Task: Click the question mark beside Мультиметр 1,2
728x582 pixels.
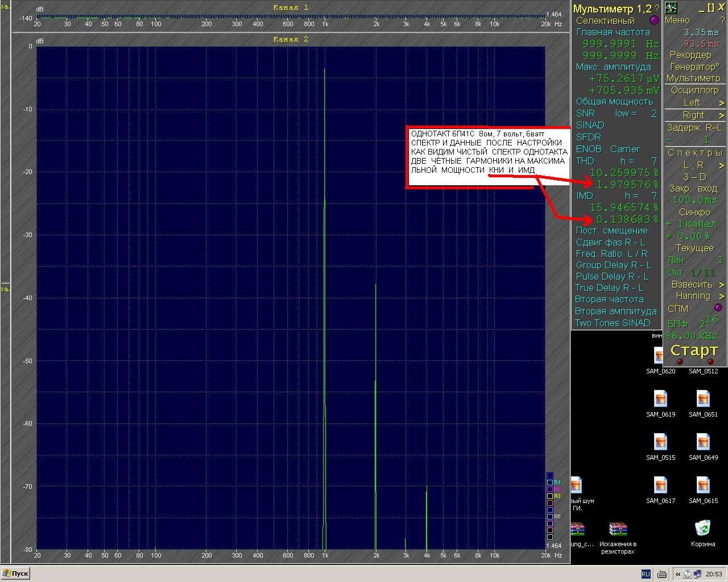Action: tap(657, 9)
